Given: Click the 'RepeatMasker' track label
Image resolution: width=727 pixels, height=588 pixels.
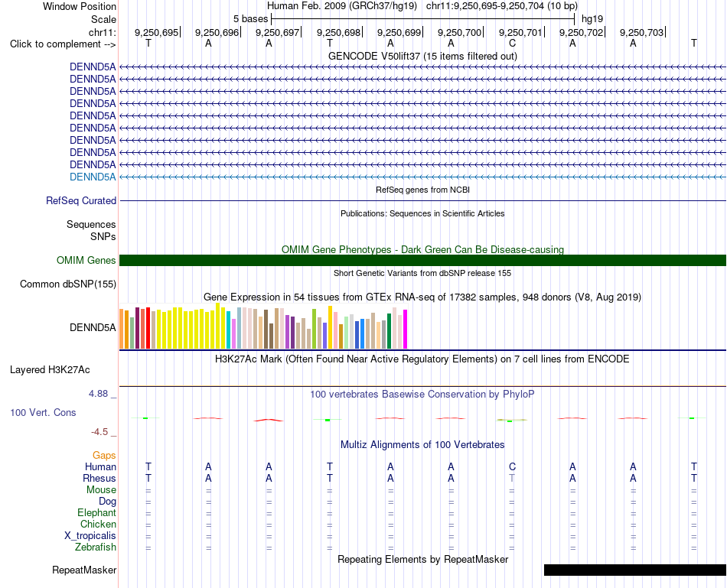Looking at the screenshot, I should (x=84, y=570).
